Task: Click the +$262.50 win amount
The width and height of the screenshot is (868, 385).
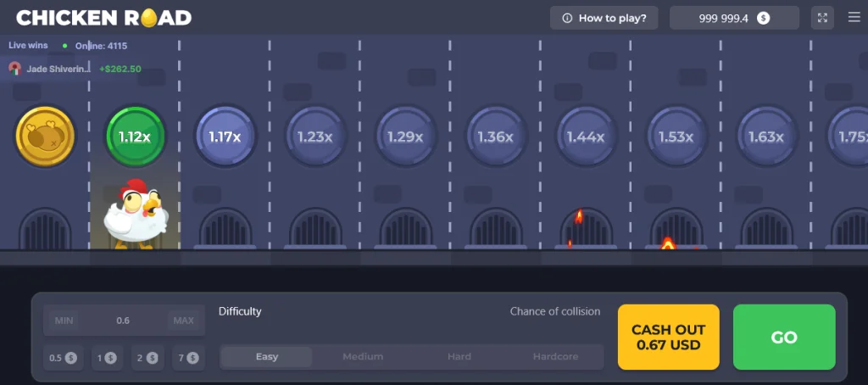Action: pos(120,70)
